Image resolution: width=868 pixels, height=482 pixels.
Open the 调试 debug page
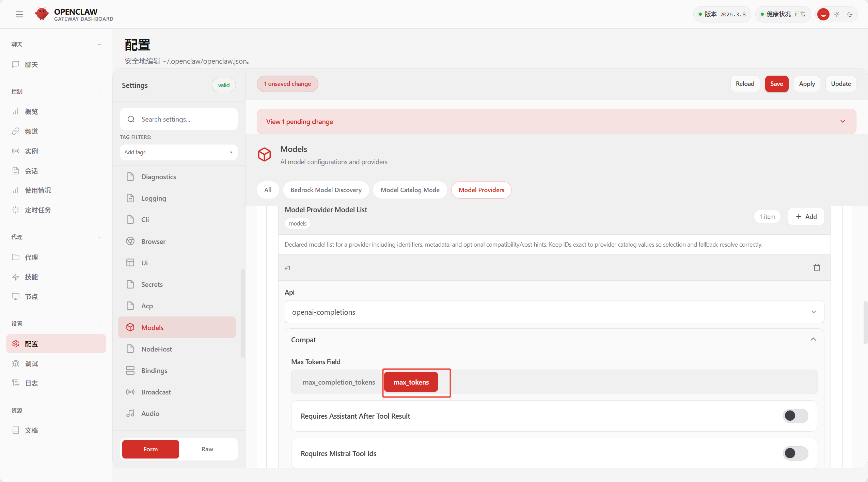click(31, 363)
